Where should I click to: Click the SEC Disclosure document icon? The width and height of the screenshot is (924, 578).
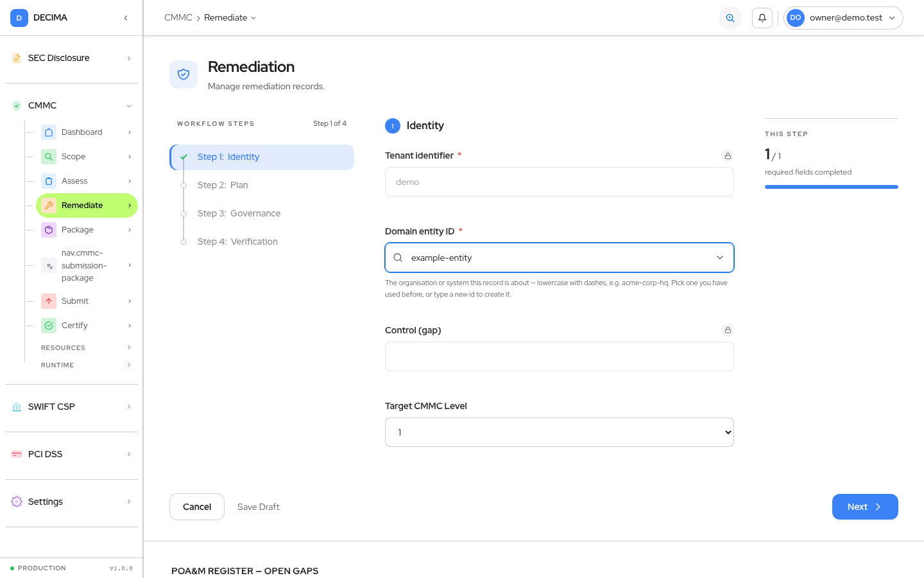point(17,58)
